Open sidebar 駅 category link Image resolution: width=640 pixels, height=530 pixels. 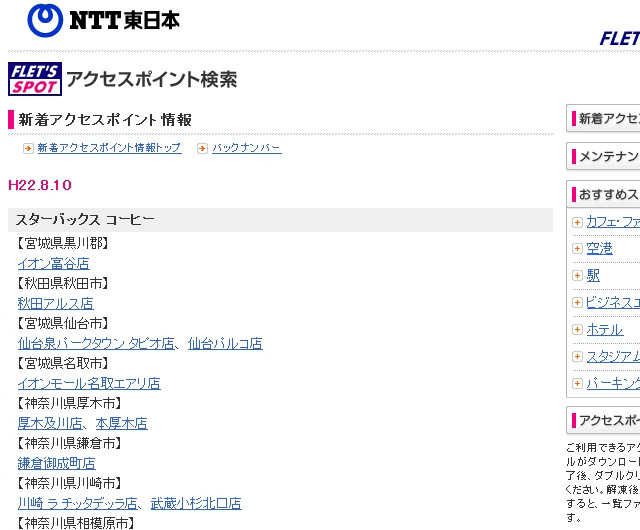(x=593, y=276)
